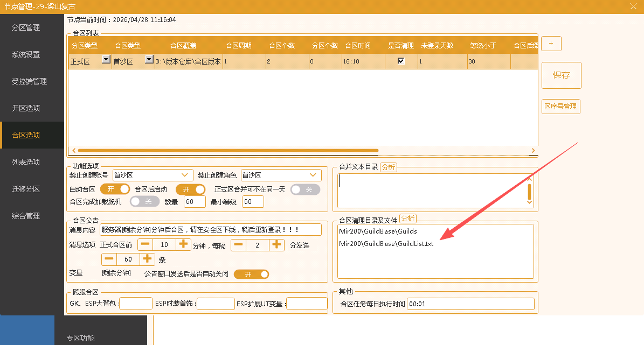Image resolution: width=644 pixels, height=345 pixels.
Task: Click the ESP扩展UT变量 input field
Action: (x=307, y=304)
